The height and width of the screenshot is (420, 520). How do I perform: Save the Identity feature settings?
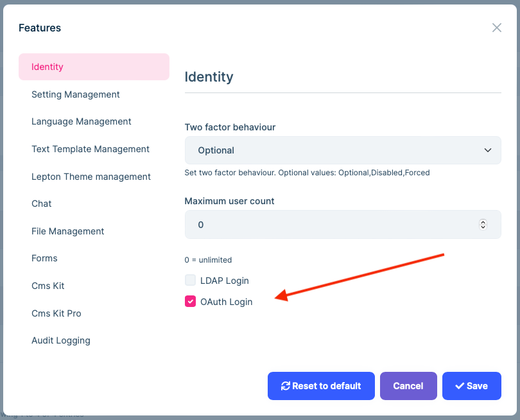click(472, 386)
